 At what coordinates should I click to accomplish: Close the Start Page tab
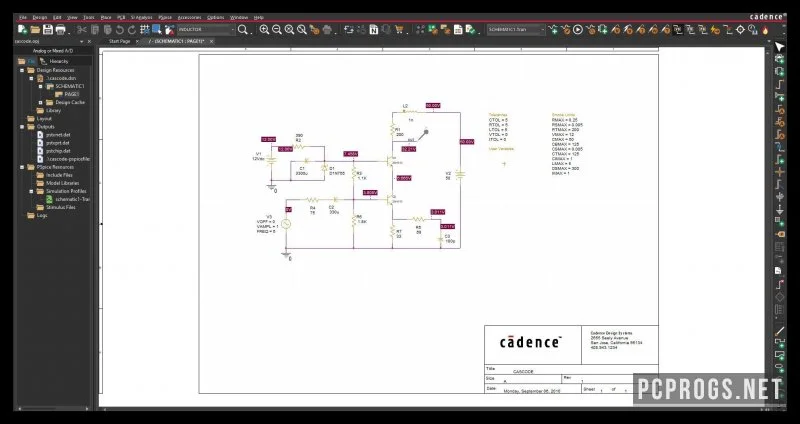tap(137, 41)
